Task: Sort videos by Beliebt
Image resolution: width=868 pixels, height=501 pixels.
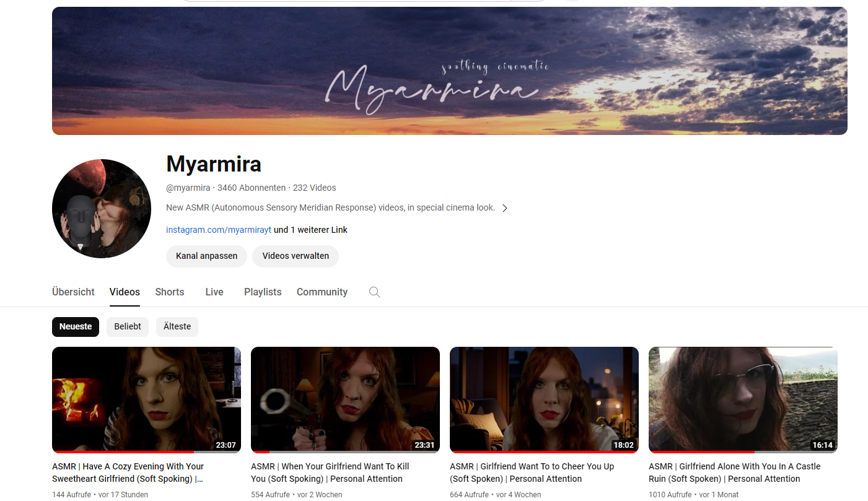Action: tap(128, 327)
